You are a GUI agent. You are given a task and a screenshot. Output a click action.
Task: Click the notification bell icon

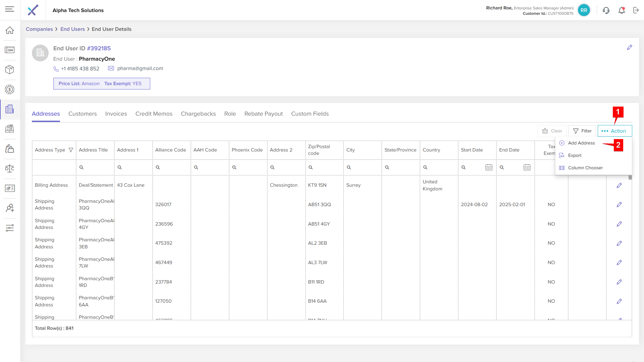pyautogui.click(x=622, y=10)
